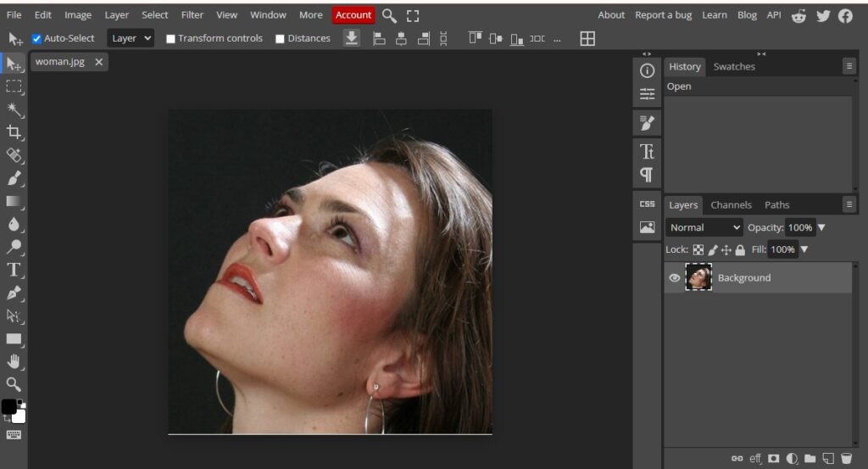Open the Normal blend mode dropdown
868x469 pixels.
(704, 227)
